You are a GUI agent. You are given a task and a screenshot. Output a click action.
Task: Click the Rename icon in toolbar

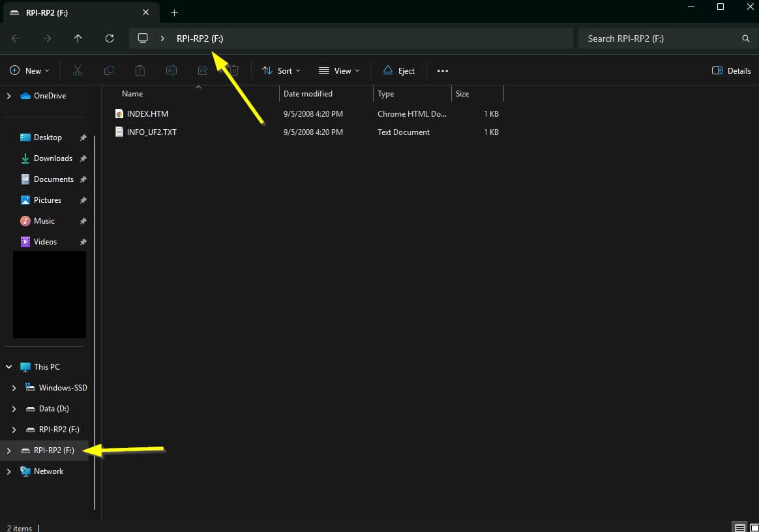(x=171, y=70)
